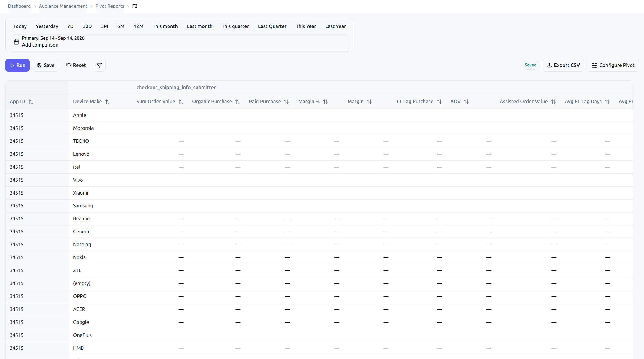The width and height of the screenshot is (644, 359).
Task: Click Add comparison date option
Action: click(x=40, y=45)
